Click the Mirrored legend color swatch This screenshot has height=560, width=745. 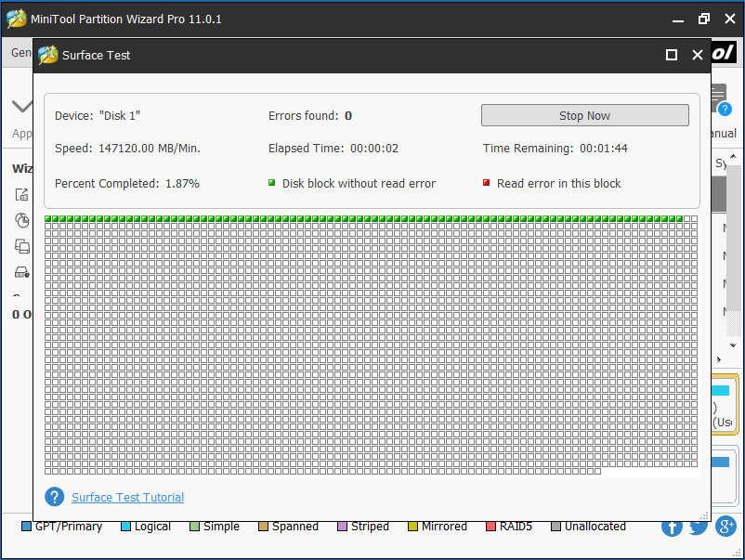(412, 527)
